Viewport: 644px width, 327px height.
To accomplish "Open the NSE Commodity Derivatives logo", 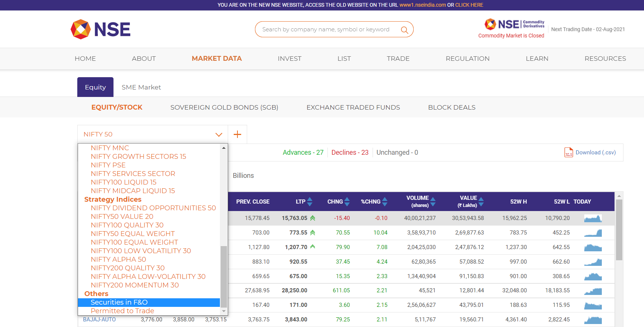I will (x=514, y=24).
